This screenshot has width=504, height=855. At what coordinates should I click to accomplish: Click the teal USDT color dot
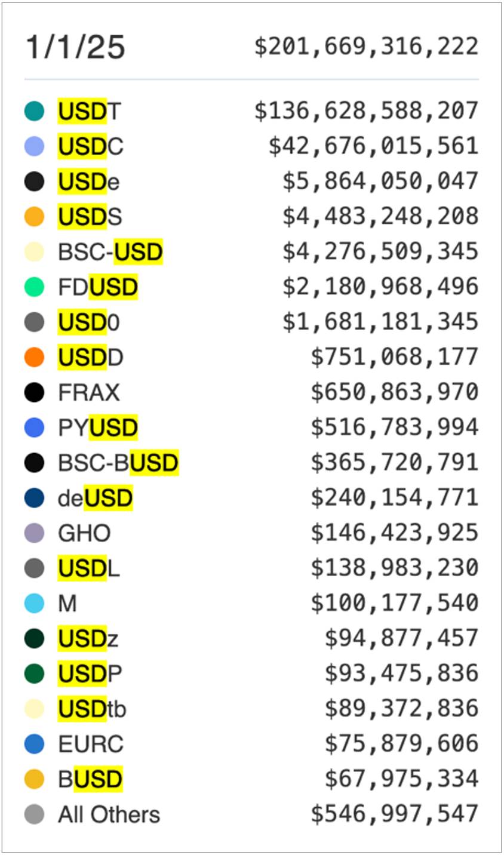tap(34, 112)
